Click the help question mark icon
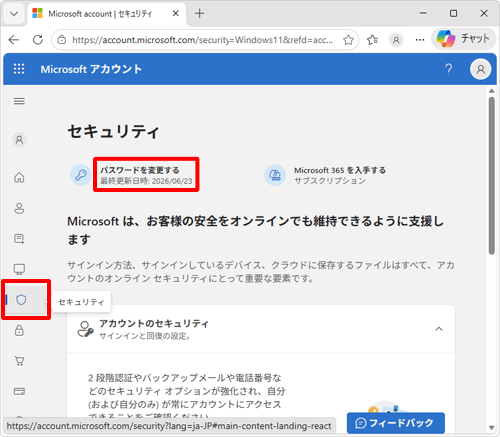The width and height of the screenshot is (500, 437). (449, 69)
